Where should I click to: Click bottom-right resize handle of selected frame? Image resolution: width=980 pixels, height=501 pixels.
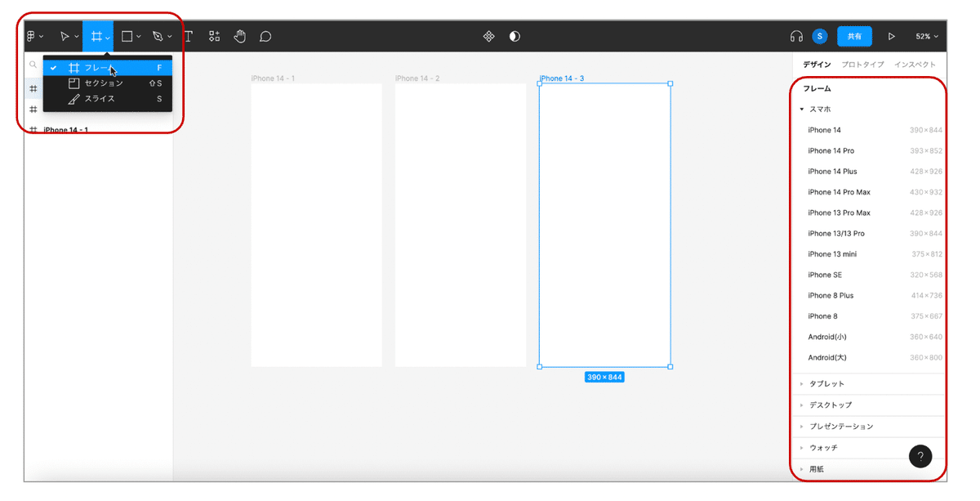point(670,367)
